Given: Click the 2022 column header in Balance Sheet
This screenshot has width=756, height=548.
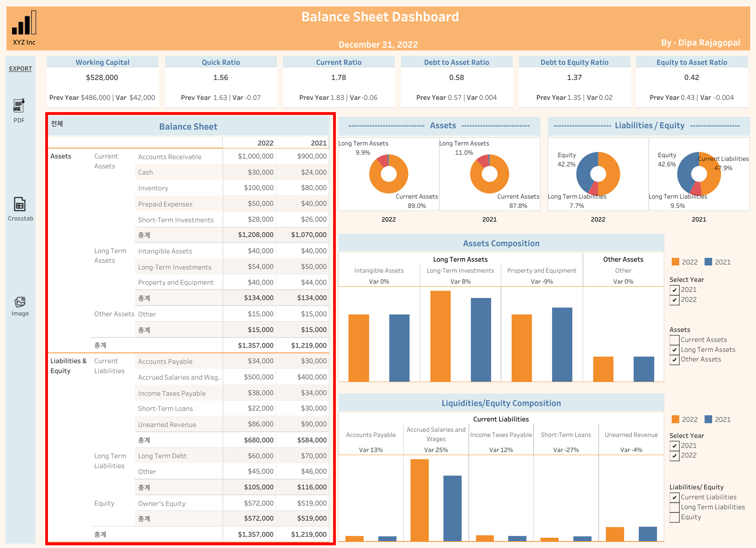Looking at the screenshot, I should click(x=265, y=143).
